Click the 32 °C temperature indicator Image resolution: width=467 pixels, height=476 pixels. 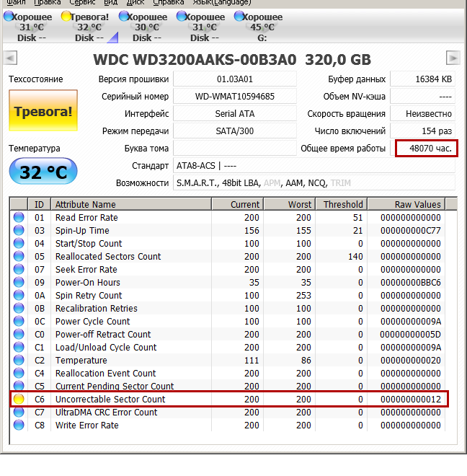click(43, 171)
